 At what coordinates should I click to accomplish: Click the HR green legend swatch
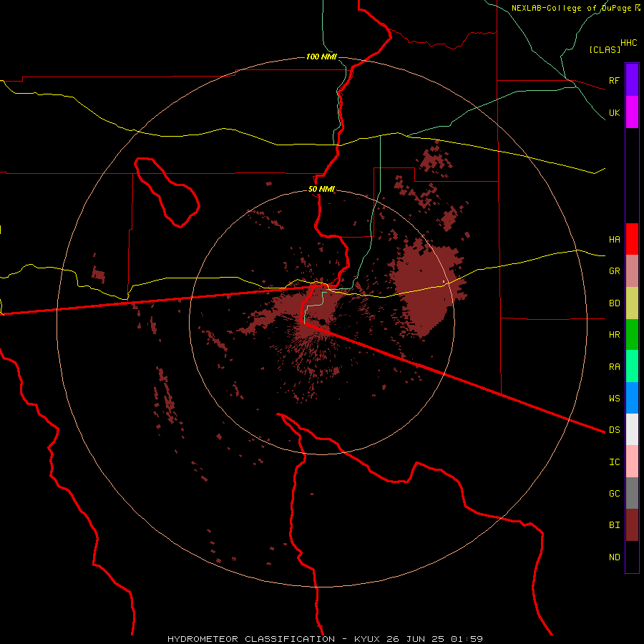(632, 335)
